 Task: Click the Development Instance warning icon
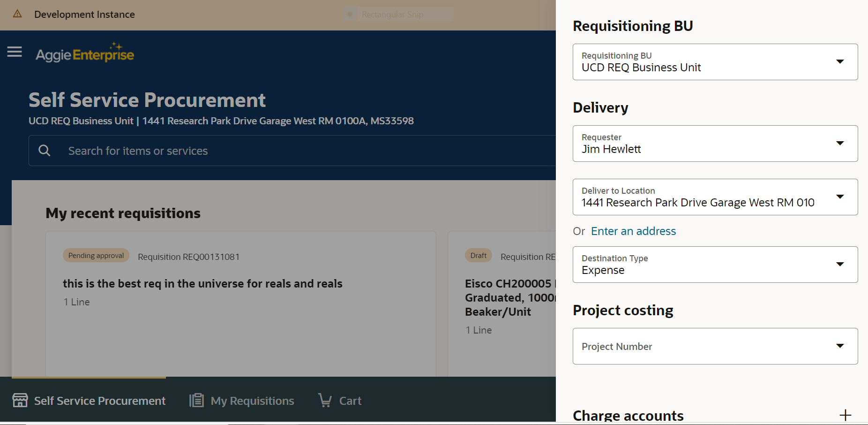pos(17,14)
